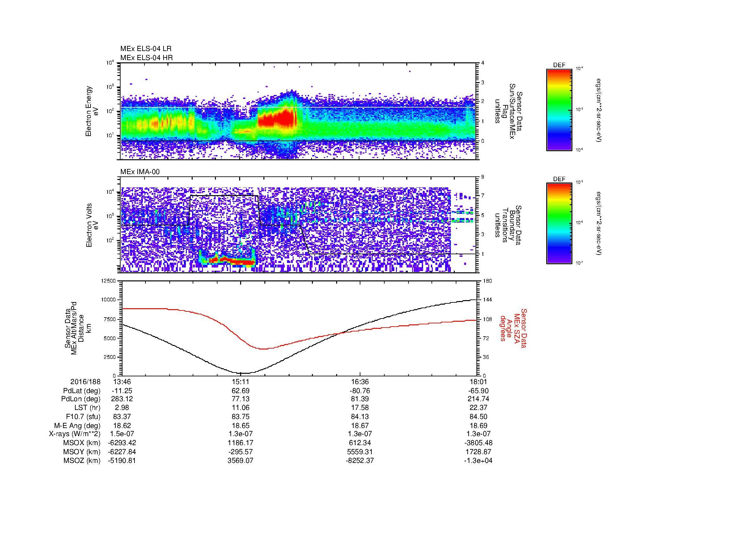Click the 13:46 time tick label
The height and width of the screenshot is (534, 756).
122,382
